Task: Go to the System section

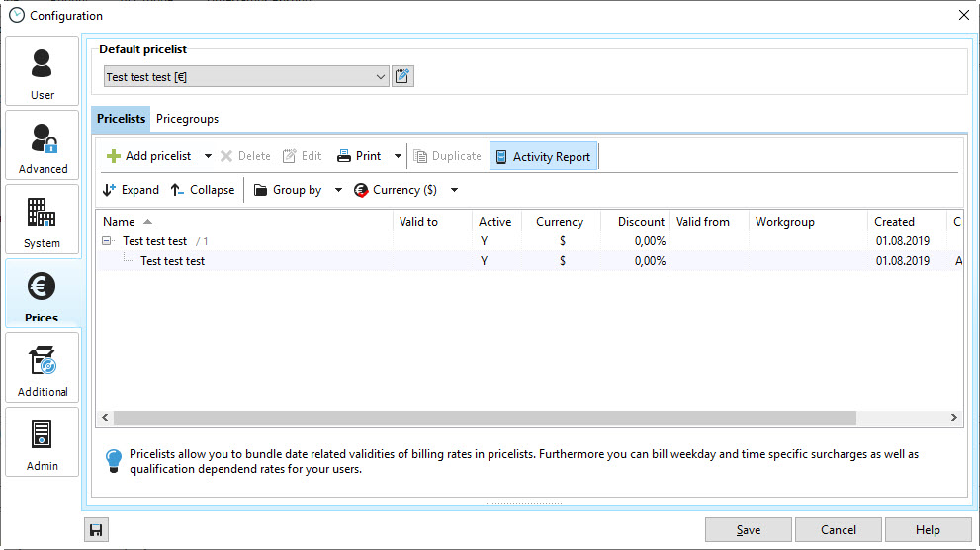Action: click(43, 220)
